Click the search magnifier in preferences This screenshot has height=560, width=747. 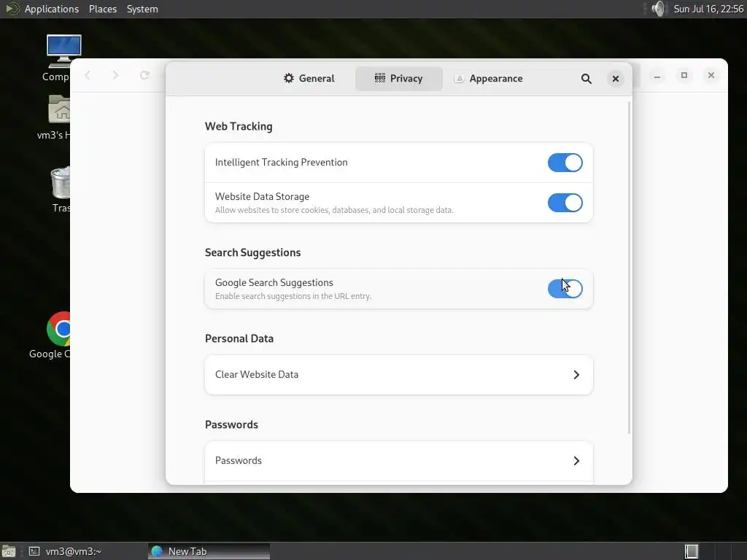pyautogui.click(x=587, y=79)
